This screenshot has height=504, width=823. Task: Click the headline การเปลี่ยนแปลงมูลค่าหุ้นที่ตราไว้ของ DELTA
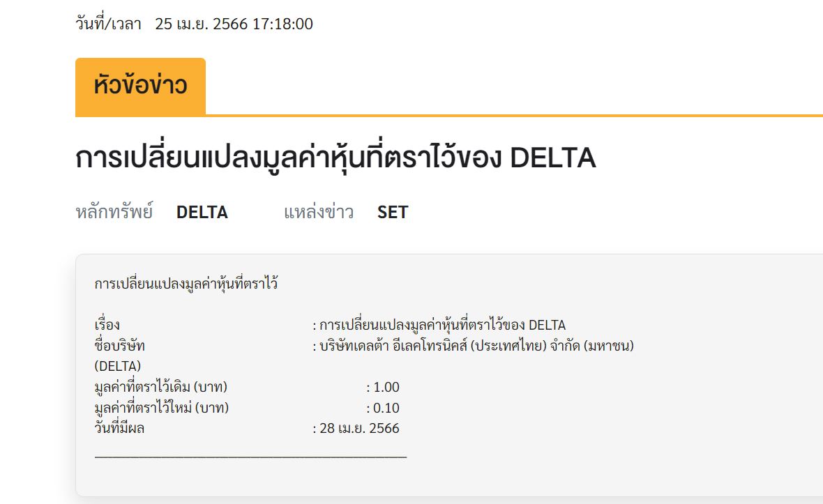click(x=335, y=158)
